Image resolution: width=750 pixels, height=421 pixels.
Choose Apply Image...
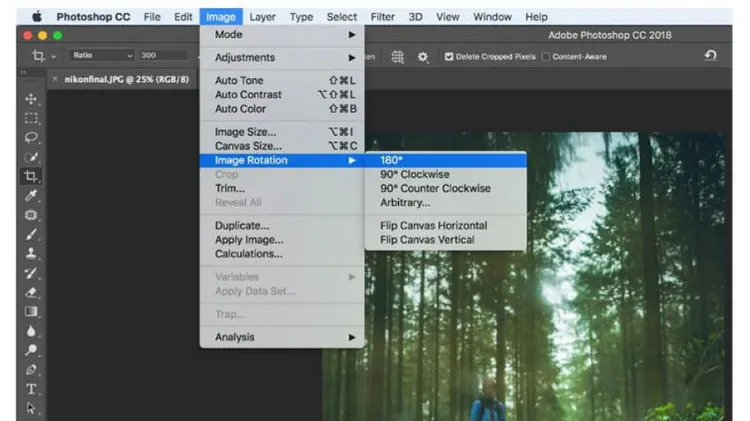tap(282, 240)
